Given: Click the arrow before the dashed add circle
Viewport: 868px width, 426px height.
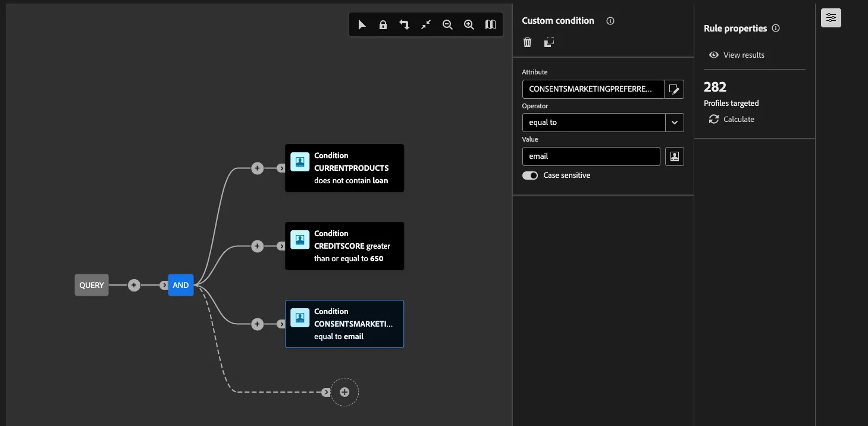Looking at the screenshot, I should 325,392.
